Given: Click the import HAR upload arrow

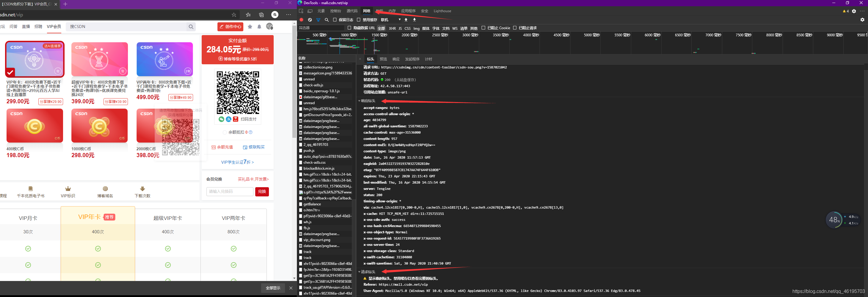Looking at the screenshot, I should coord(406,20).
